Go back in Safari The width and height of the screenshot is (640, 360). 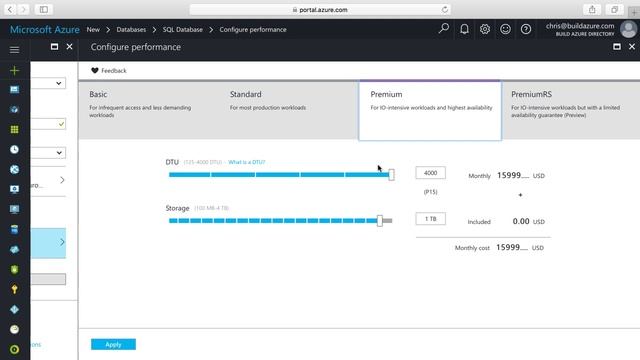pos(10,9)
